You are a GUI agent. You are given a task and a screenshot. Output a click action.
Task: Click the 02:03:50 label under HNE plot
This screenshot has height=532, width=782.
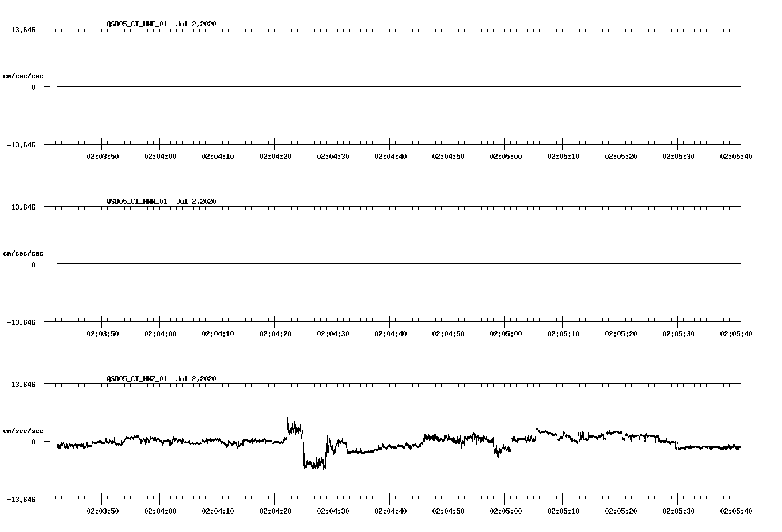pos(103,157)
